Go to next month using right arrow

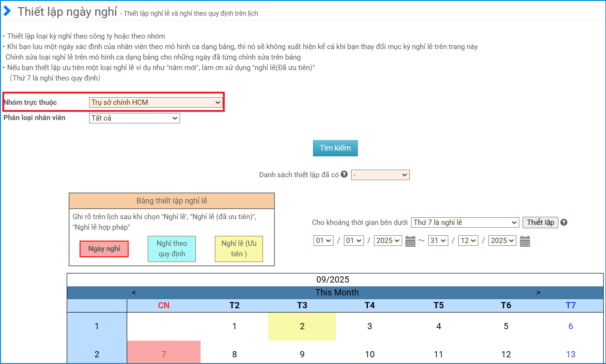[x=538, y=293]
